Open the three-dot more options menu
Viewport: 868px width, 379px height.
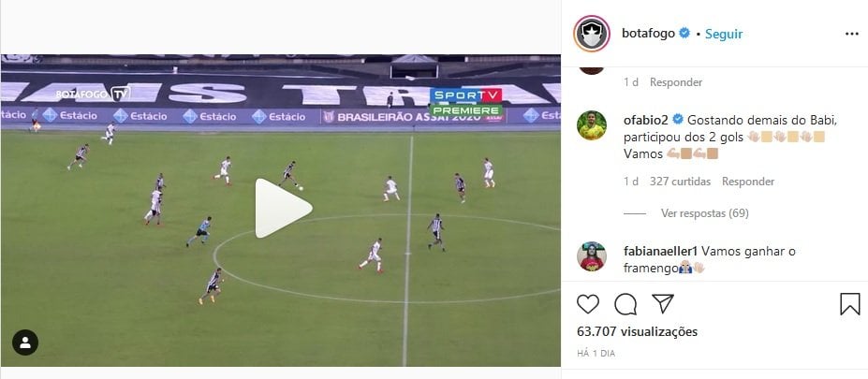coord(851,34)
